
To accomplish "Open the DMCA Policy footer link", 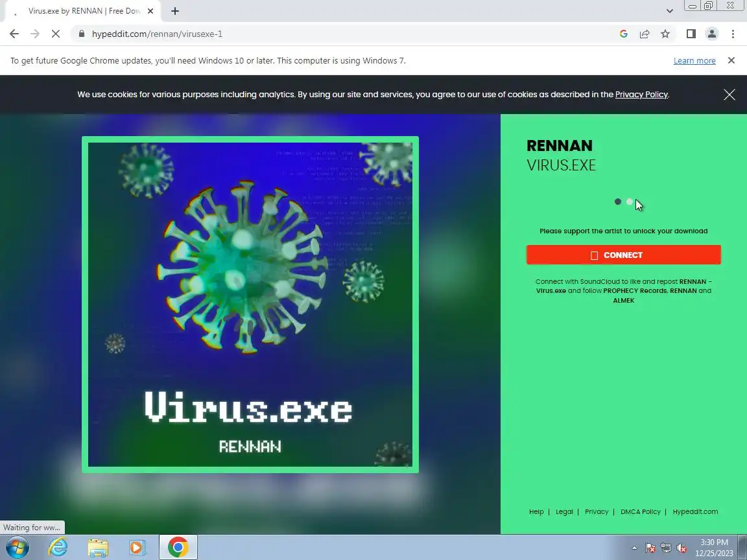I will tap(640, 511).
